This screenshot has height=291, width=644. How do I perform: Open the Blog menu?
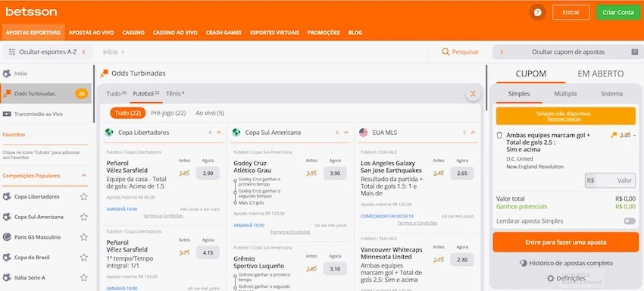click(355, 33)
